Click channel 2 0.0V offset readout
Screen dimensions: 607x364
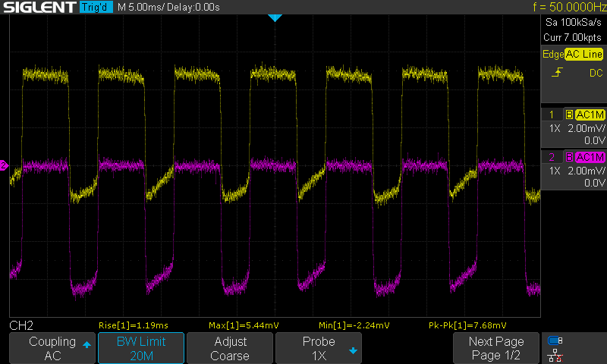pyautogui.click(x=594, y=183)
